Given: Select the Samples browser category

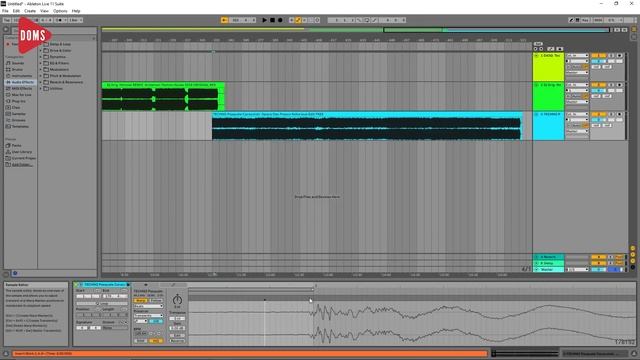Looking at the screenshot, I should 19,114.
